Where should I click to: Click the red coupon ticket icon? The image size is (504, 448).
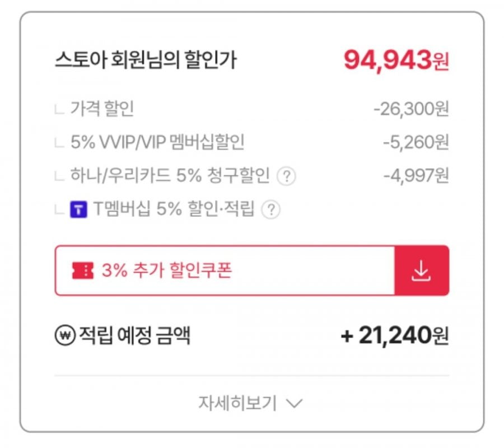[83, 271]
